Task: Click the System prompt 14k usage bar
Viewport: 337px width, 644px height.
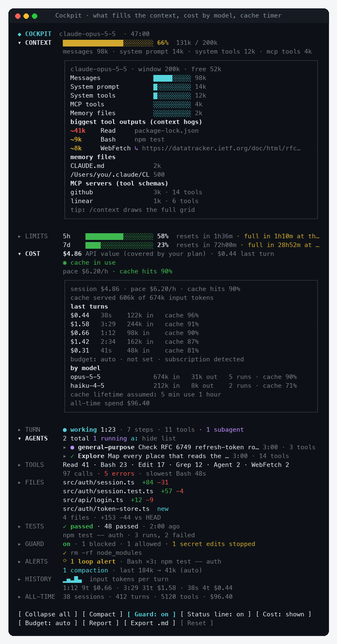Action: (x=172, y=87)
